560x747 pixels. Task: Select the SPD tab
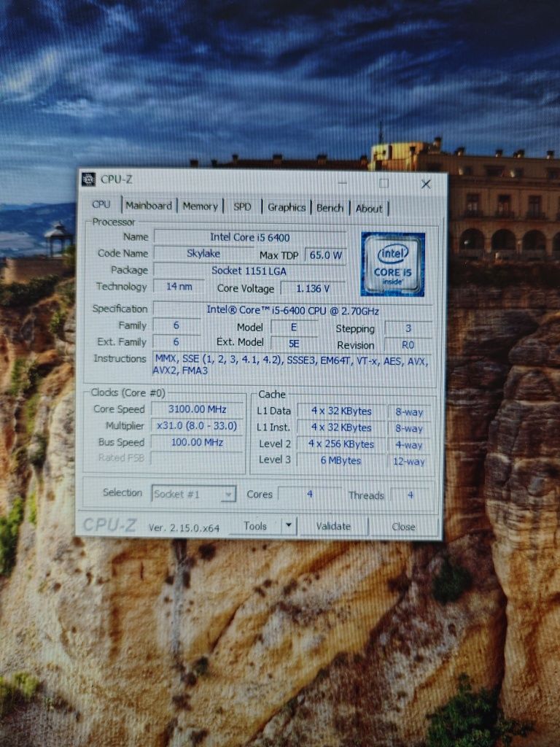[x=242, y=206]
